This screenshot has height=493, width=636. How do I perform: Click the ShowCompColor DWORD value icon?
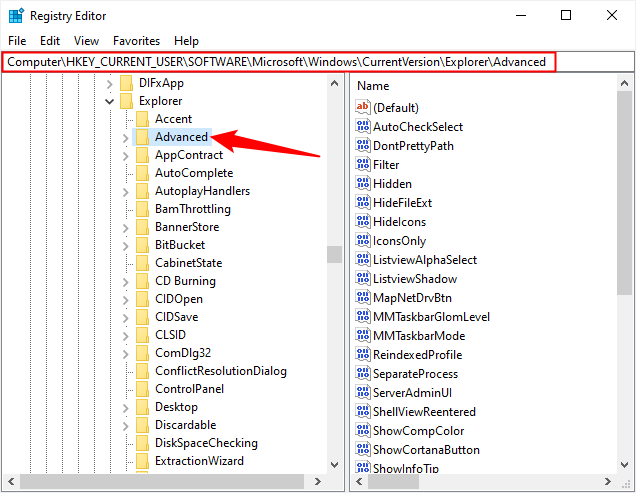coord(363,431)
